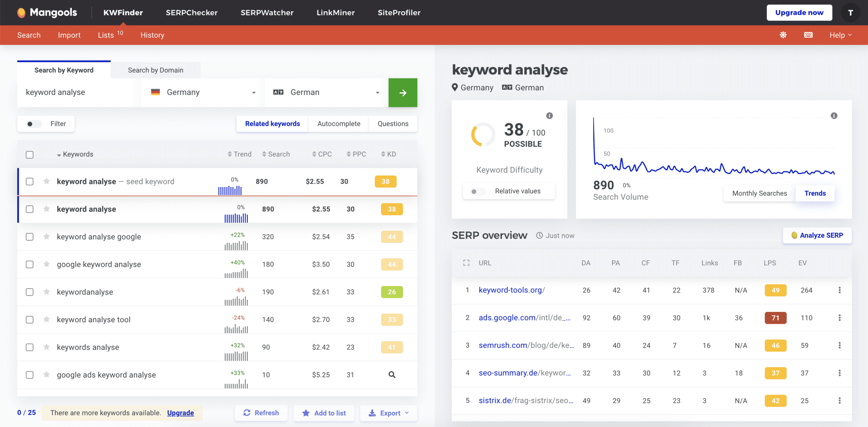Click the KD 26 green badge for keywordanalyse
This screenshot has height=427, width=868.
coord(392,292)
